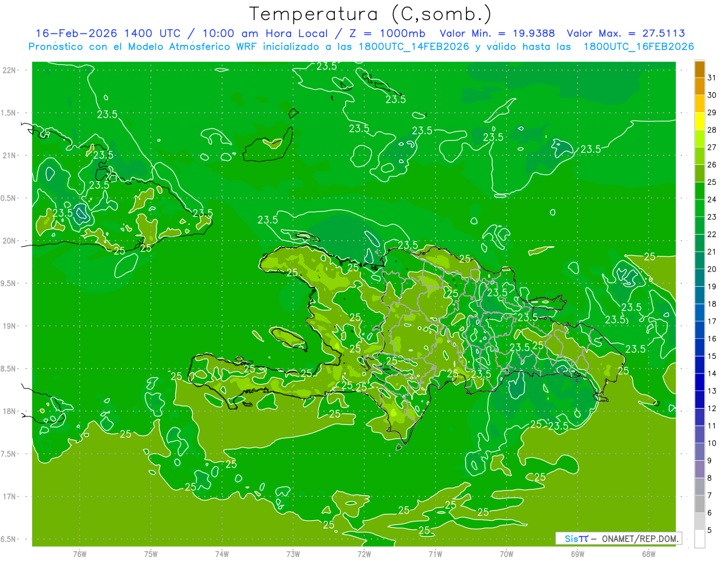The width and height of the screenshot is (728, 562).
Task: Click "Pronóstico con el Modelo Atmósferico WRF" text
Action: (x=144, y=47)
